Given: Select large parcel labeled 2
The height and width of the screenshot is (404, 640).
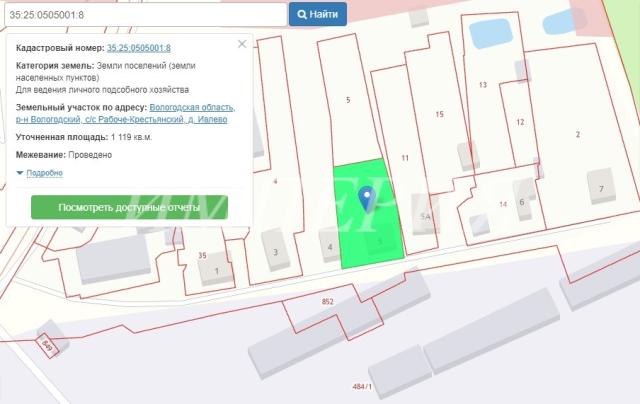Looking at the screenshot, I should [x=578, y=134].
